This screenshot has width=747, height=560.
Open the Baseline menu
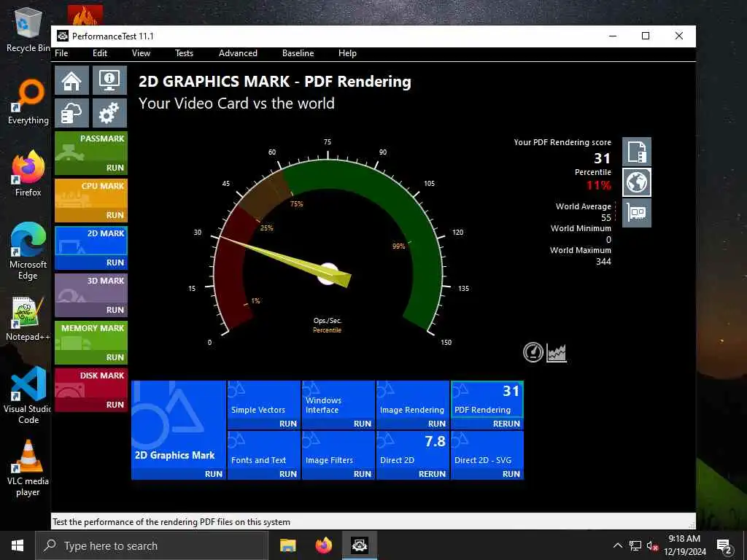pos(298,53)
